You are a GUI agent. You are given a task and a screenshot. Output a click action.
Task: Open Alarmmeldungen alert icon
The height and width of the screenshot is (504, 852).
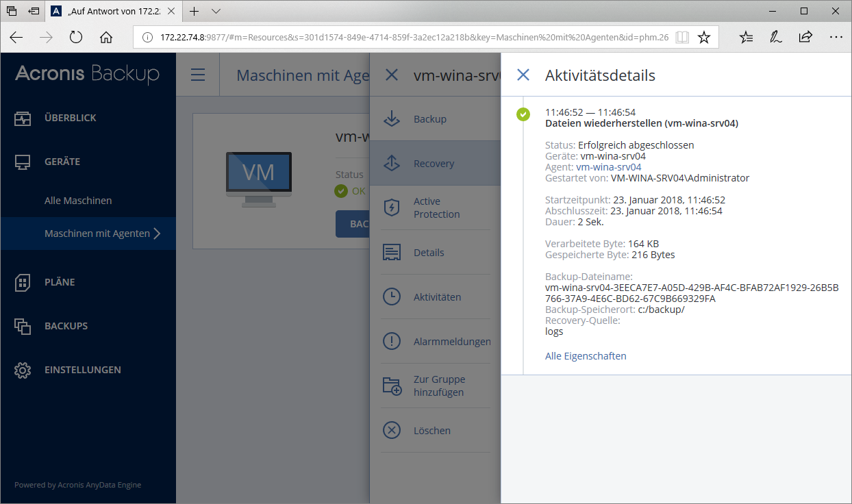point(392,341)
